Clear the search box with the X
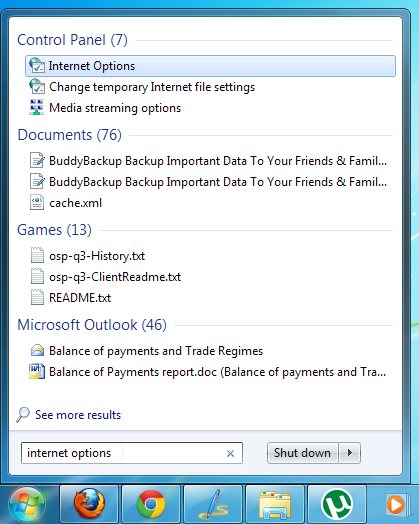 (x=230, y=453)
